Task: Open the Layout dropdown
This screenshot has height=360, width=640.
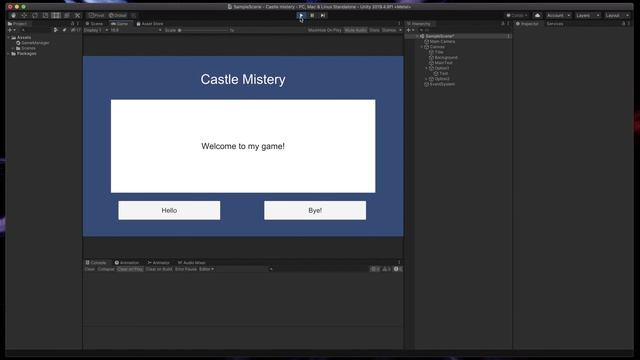Action: (618, 16)
